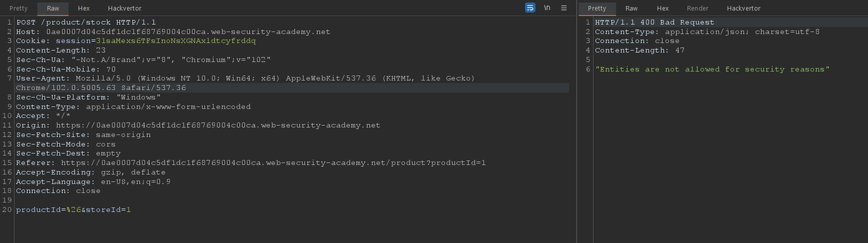Open the response Hex tab
The height and width of the screenshot is (243, 868).
pyautogui.click(x=663, y=8)
